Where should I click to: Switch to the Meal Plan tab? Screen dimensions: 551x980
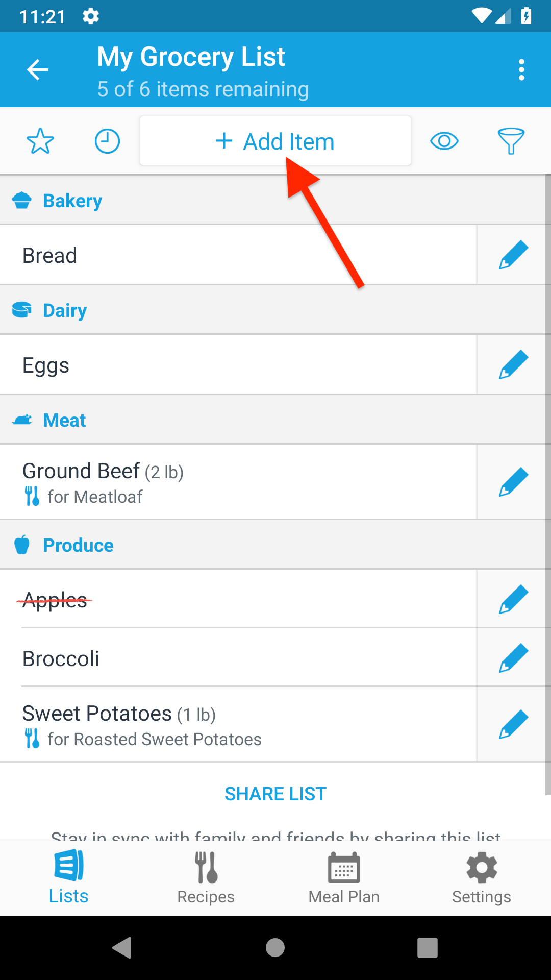(x=344, y=878)
